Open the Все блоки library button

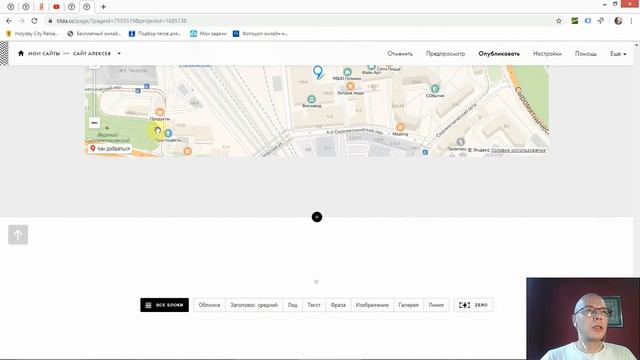[164, 305]
